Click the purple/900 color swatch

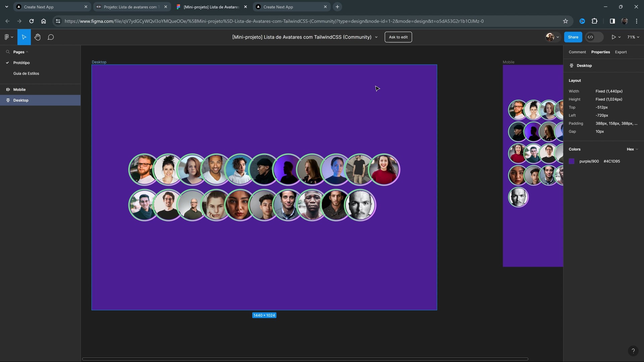572,161
